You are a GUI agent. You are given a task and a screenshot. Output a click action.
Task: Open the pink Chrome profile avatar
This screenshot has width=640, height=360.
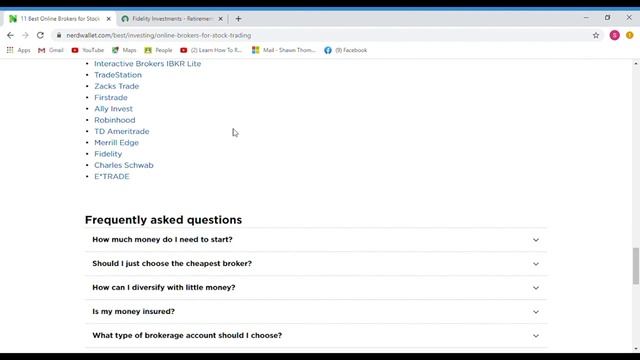614,36
